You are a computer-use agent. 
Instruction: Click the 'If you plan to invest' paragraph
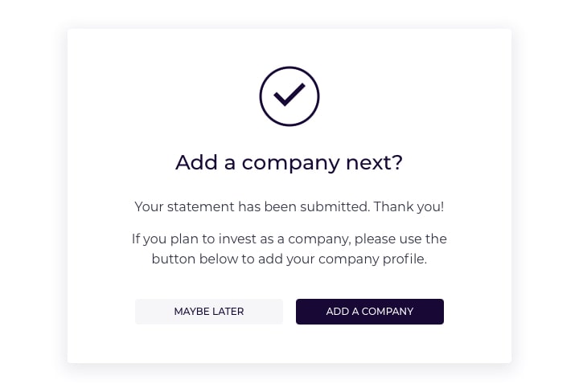pyautogui.click(x=289, y=249)
